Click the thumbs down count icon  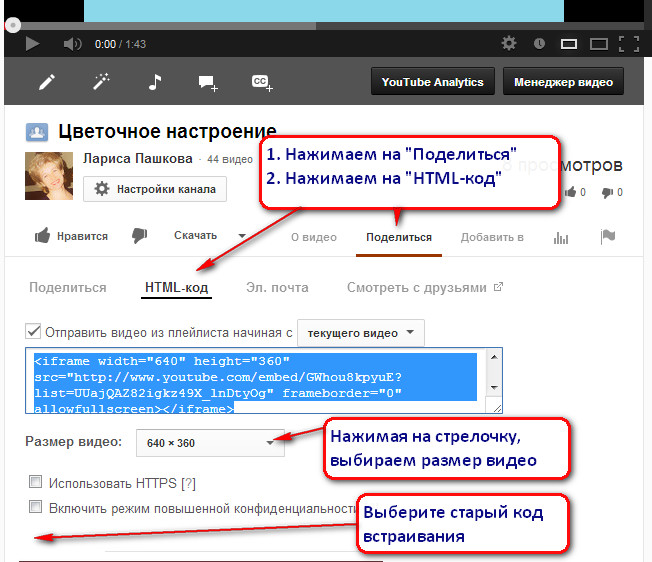(607, 192)
